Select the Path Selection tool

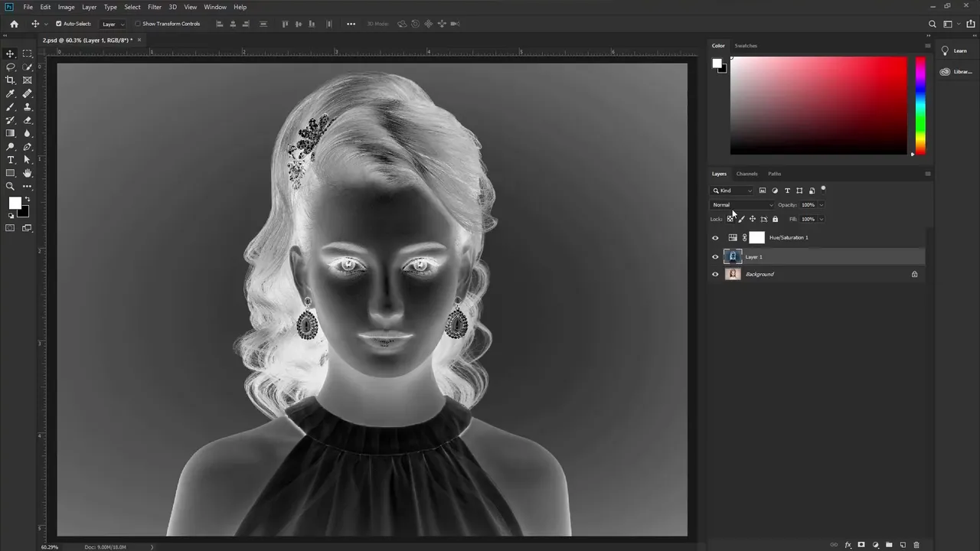28,160
